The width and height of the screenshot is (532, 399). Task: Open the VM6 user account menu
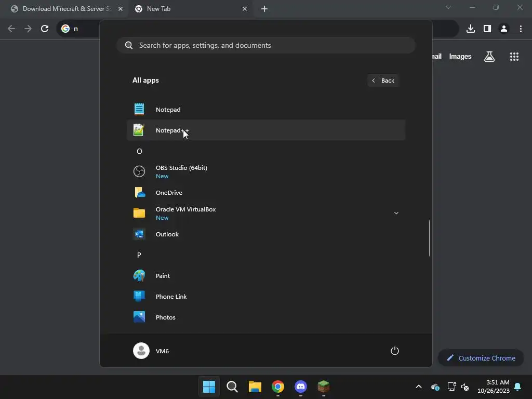point(151,351)
